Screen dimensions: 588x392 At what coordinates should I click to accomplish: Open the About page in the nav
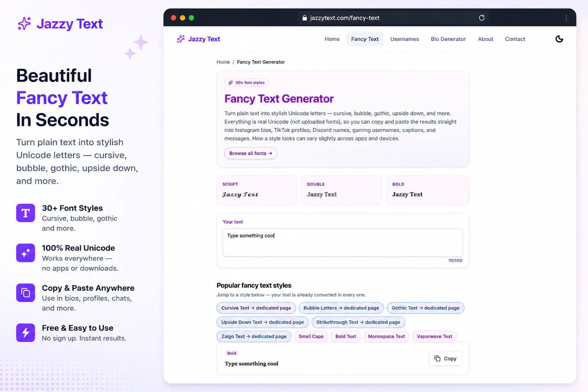pos(485,39)
